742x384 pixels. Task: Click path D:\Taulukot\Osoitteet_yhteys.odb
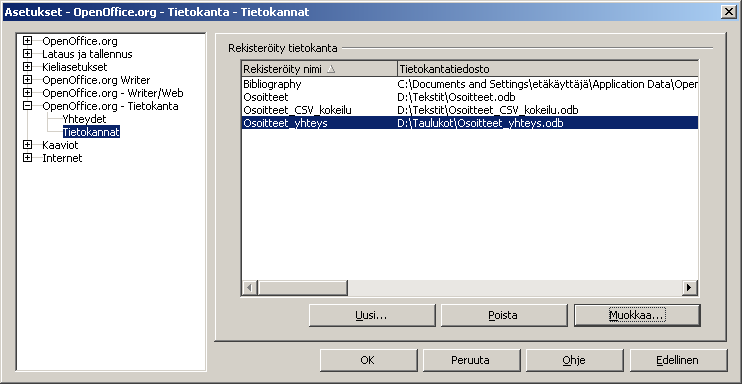480,123
